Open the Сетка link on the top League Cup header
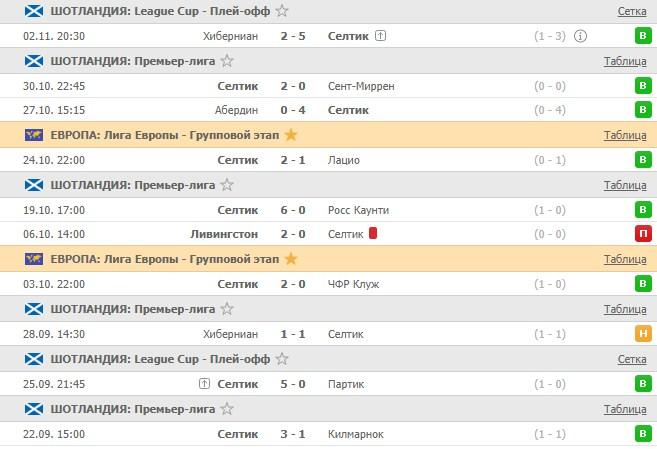This screenshot has width=657, height=449. (632, 11)
